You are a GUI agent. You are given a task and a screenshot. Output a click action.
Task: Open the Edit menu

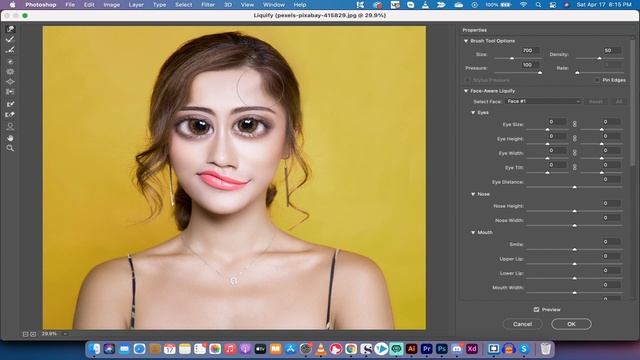pyautogui.click(x=89, y=5)
